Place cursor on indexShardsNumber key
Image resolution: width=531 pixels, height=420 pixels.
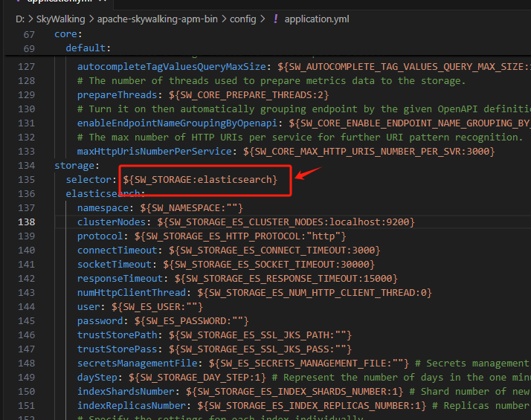coord(126,392)
